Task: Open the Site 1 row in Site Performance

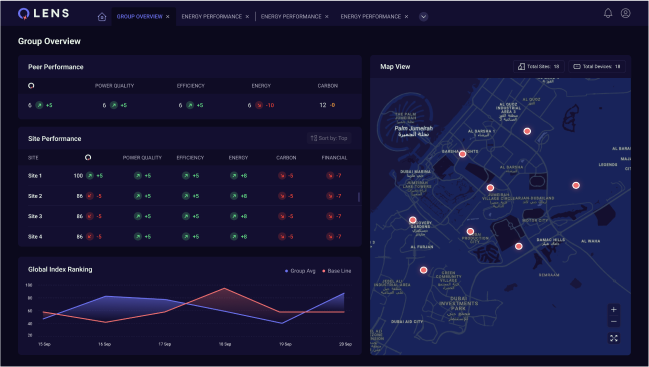Action: pyautogui.click(x=190, y=176)
